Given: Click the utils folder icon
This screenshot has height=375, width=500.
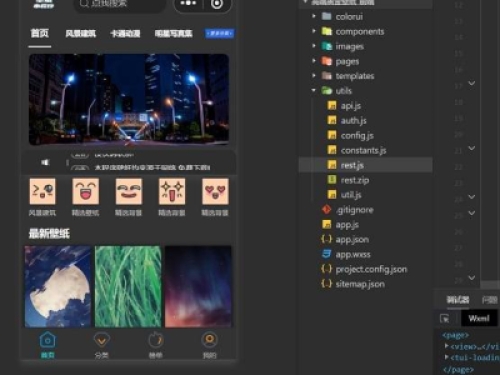Looking at the screenshot, I should coord(327,90).
